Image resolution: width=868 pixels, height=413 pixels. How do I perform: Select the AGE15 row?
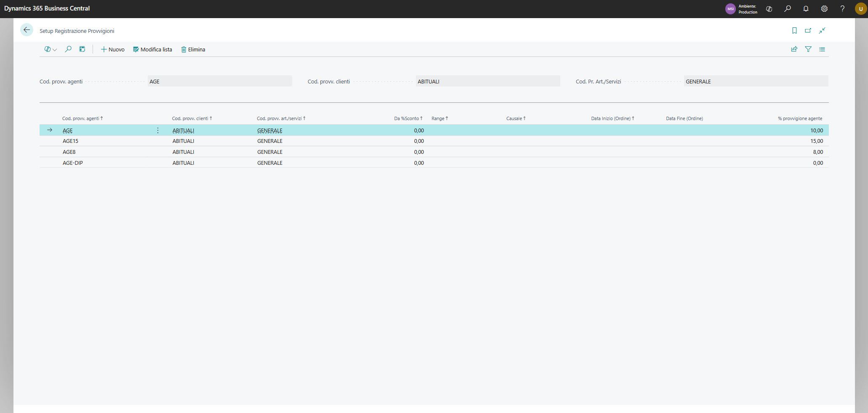pos(70,141)
